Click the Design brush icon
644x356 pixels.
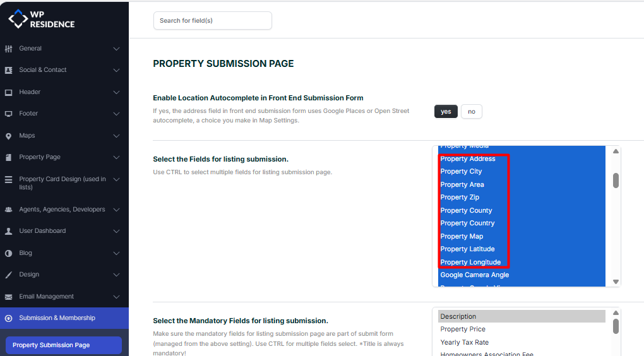[x=8, y=275]
